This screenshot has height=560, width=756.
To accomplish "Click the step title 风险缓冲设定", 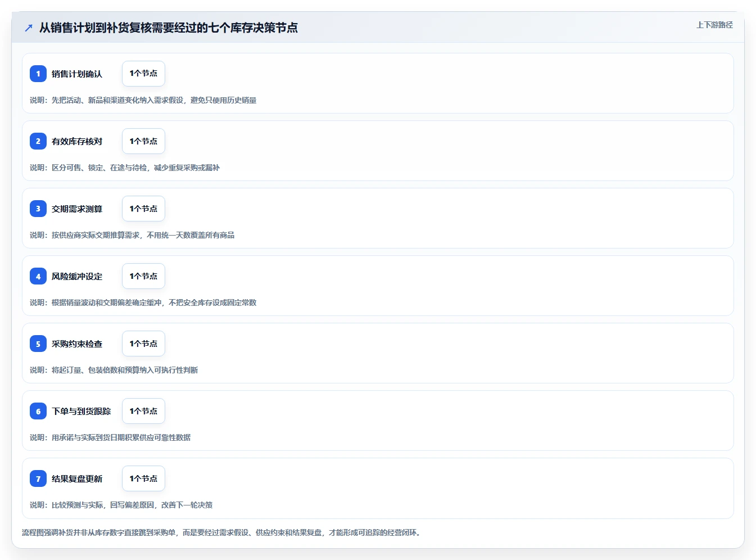I will click(x=77, y=276).
